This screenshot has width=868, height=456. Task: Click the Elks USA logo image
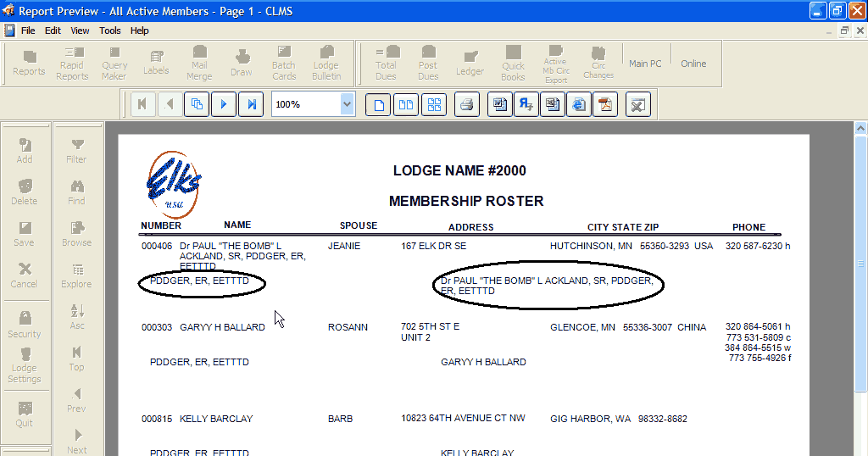pyautogui.click(x=174, y=185)
